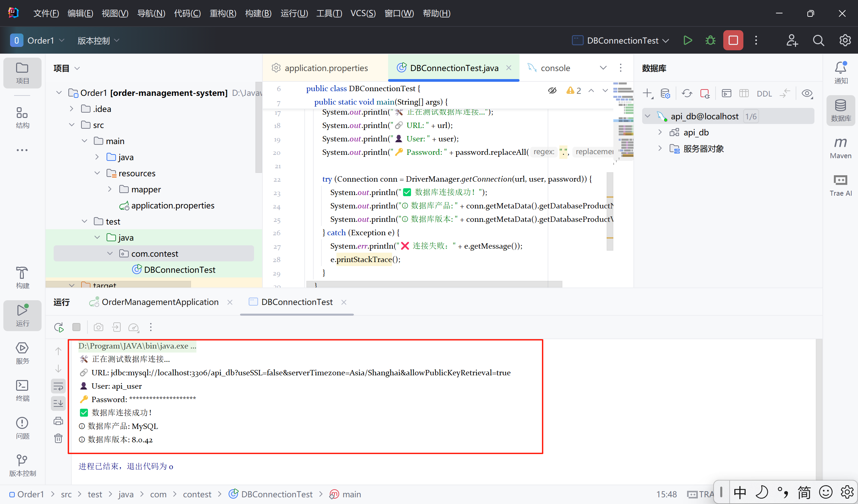Open the Maven tool window
The image size is (858, 504).
coord(841,148)
